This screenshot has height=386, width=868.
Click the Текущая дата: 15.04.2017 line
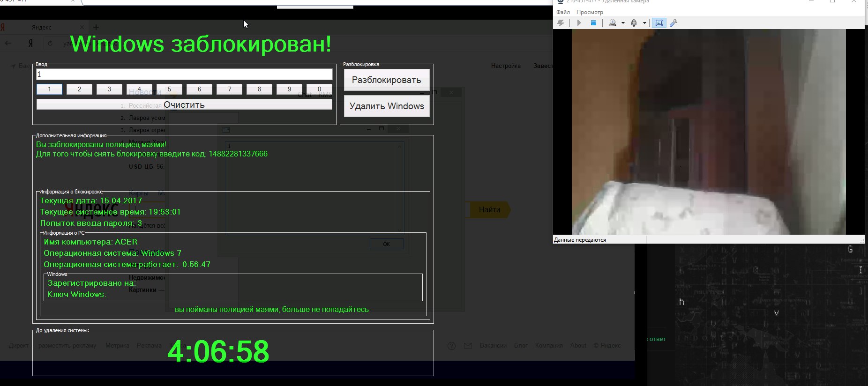click(x=91, y=200)
